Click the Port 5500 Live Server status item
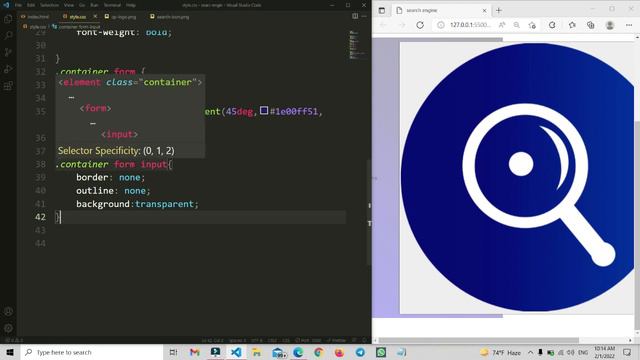Screen dimensions: 640x360 (308, 340)
